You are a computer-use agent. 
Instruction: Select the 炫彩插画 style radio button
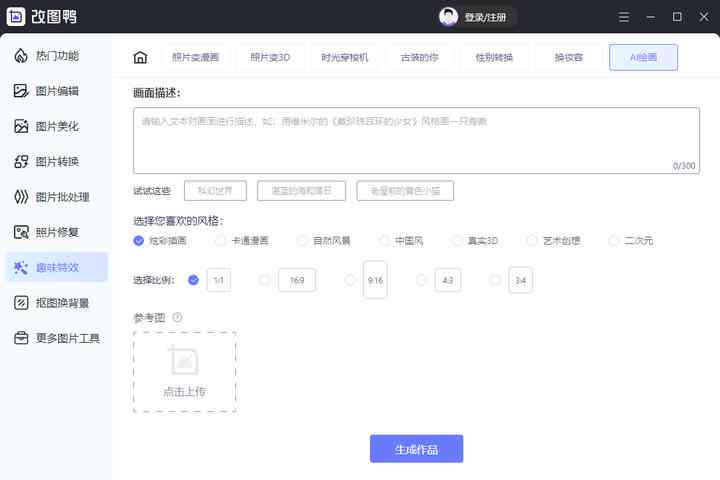pos(138,240)
